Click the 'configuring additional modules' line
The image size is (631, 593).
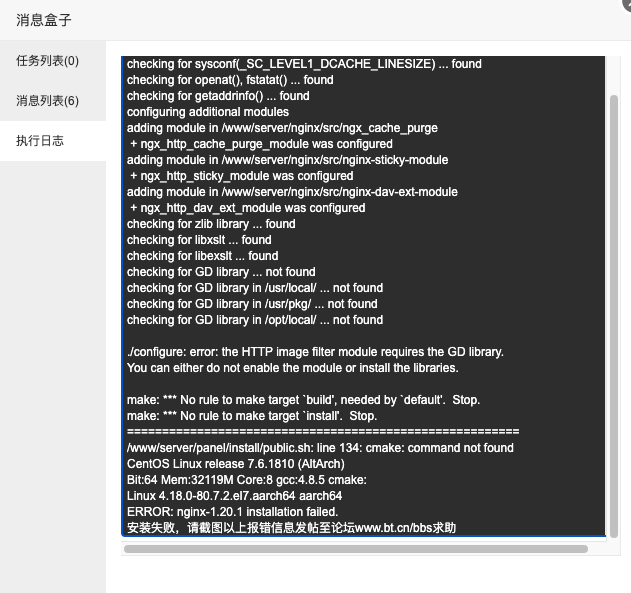(208, 112)
